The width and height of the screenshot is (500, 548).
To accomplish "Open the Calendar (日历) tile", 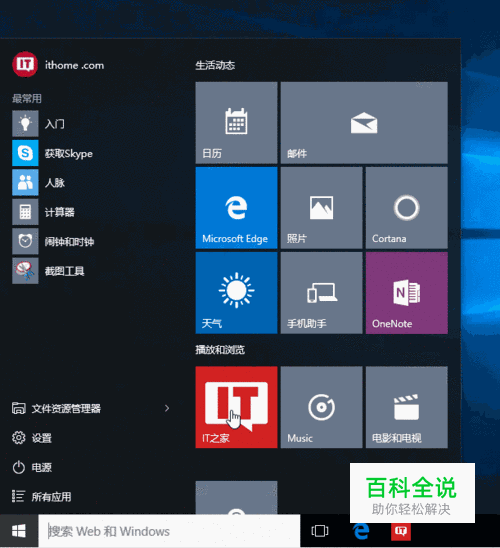I will (x=236, y=123).
